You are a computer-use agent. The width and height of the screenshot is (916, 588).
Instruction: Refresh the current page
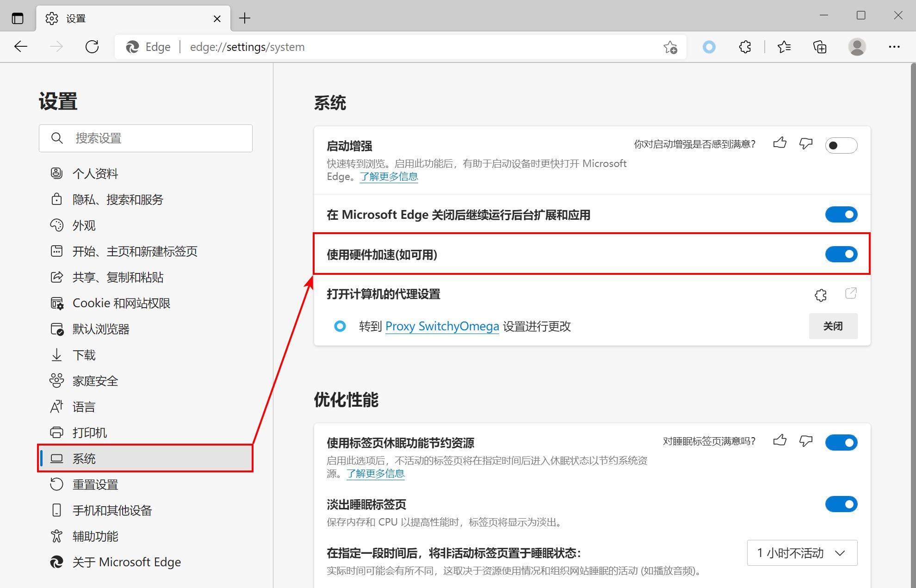pyautogui.click(x=92, y=47)
